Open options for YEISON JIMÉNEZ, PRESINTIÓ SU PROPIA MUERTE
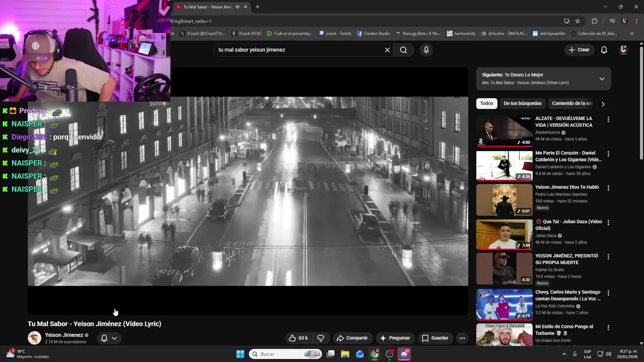644x362 pixels. pyautogui.click(x=608, y=257)
